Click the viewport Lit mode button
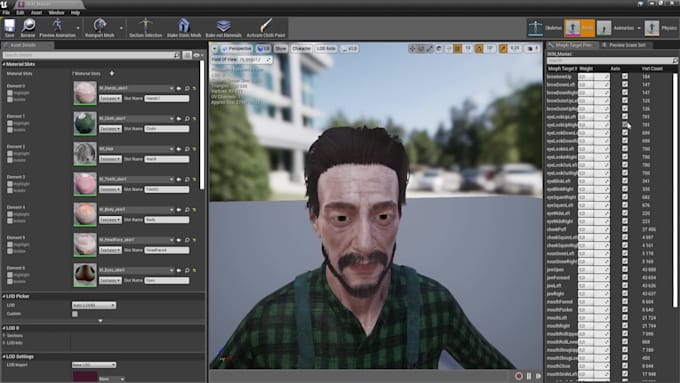 pos(263,49)
